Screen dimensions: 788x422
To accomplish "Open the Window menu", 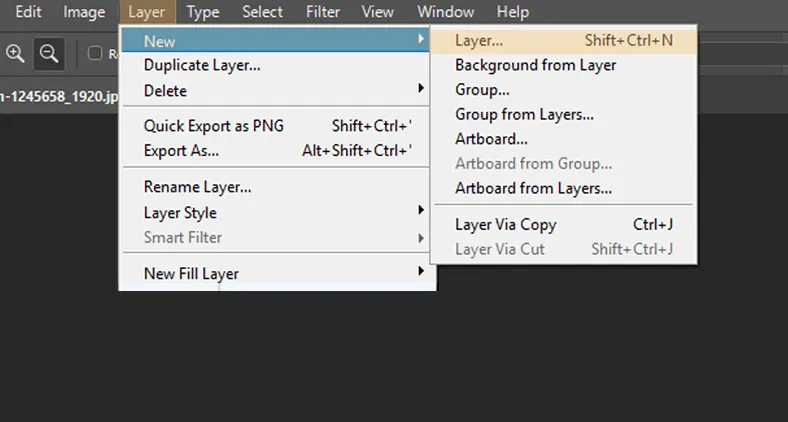I will coord(445,12).
